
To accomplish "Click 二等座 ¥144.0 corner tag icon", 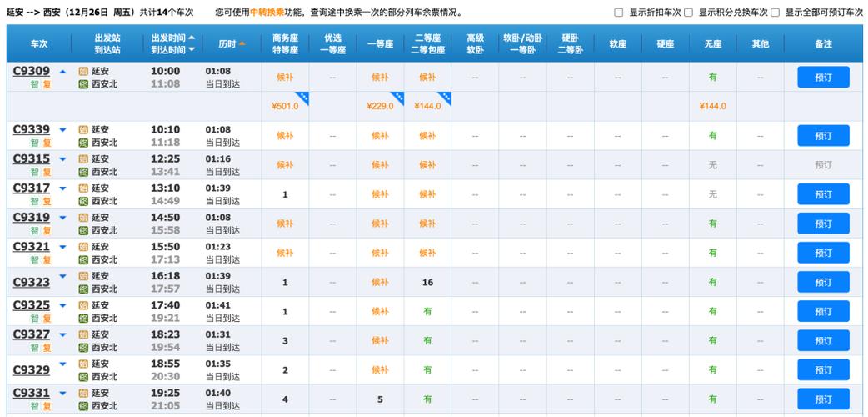I will point(445,98).
